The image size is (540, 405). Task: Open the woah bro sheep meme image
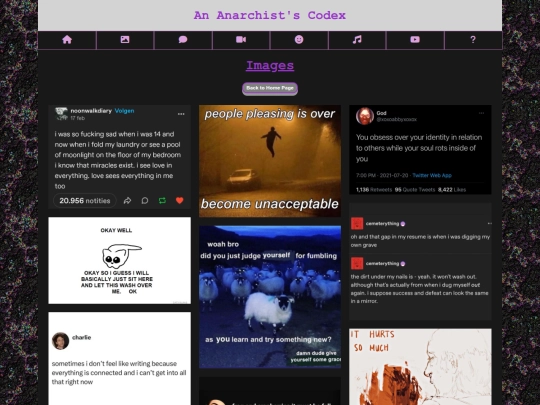(x=270, y=297)
